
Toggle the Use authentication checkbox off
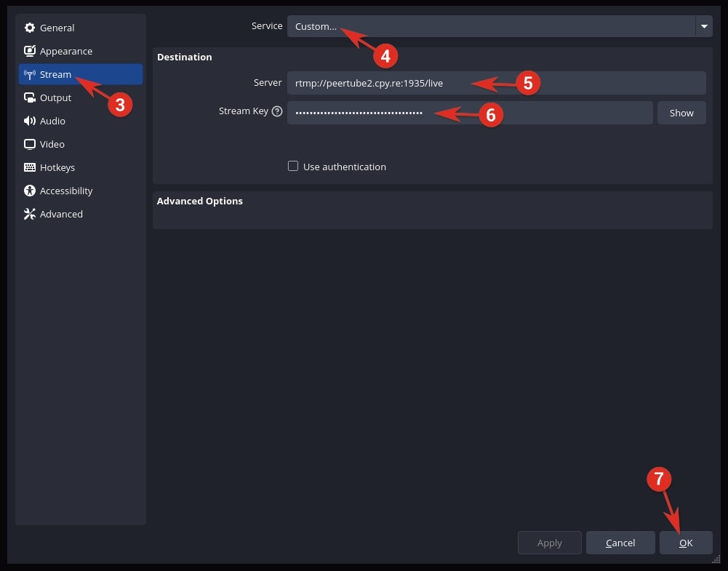pyautogui.click(x=293, y=166)
